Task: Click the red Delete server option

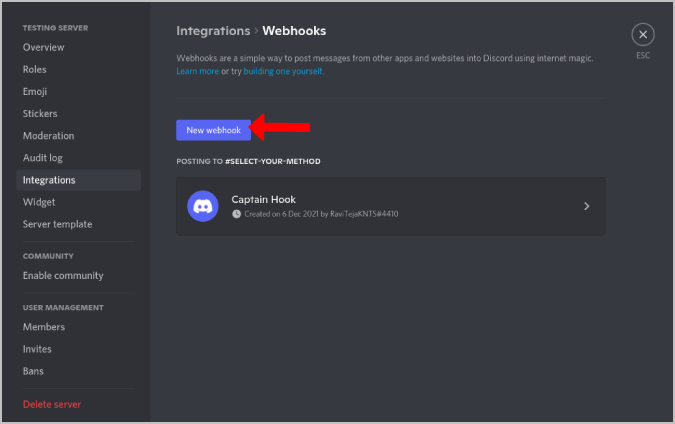Action: pos(52,404)
